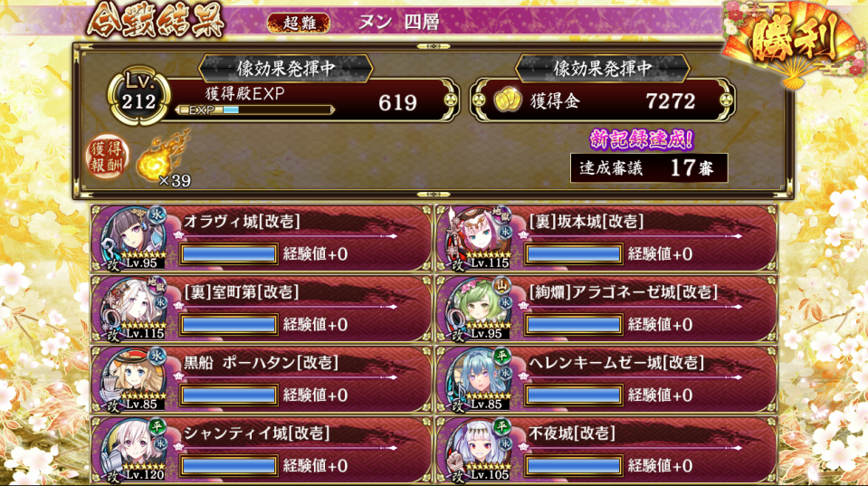Tap the 獲得報酬 red seal icon
Screen dimensions: 868x486
pos(106,157)
